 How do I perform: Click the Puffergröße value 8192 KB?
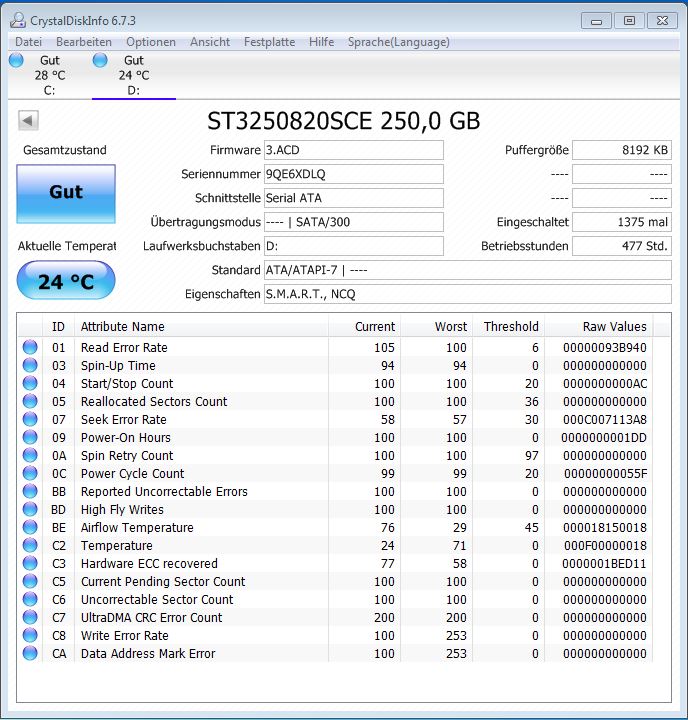pyautogui.click(x=622, y=150)
